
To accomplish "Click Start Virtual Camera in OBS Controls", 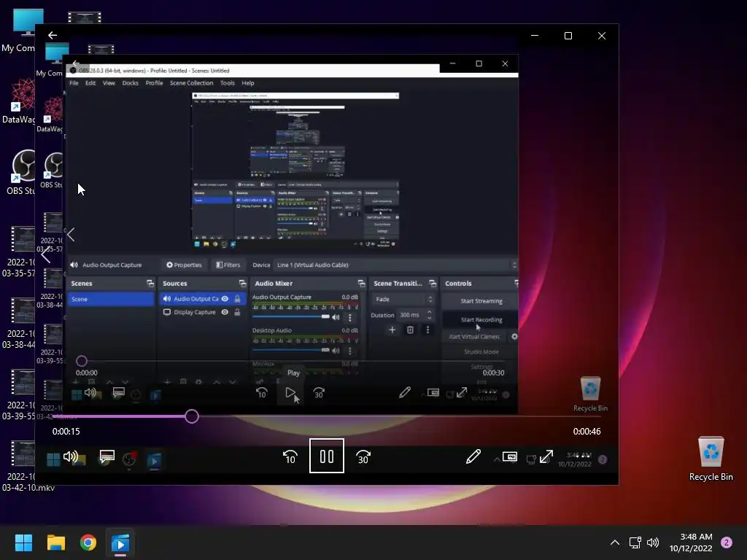I will 475,336.
